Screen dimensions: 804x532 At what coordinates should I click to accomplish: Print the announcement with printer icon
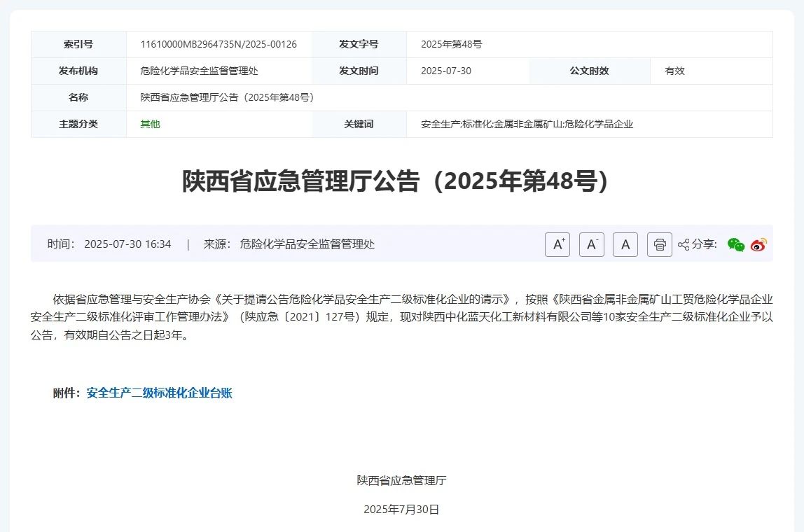tap(659, 244)
